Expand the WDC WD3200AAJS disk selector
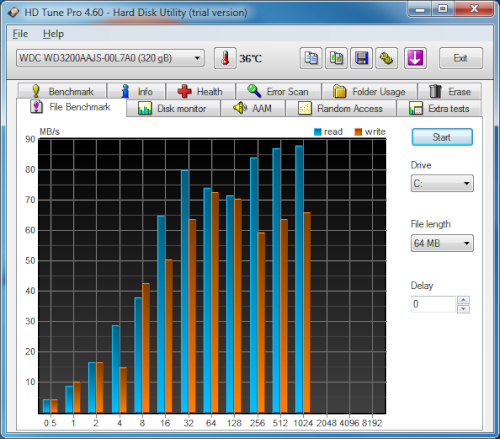Image resolution: width=500 pixels, height=439 pixels. 110,58
